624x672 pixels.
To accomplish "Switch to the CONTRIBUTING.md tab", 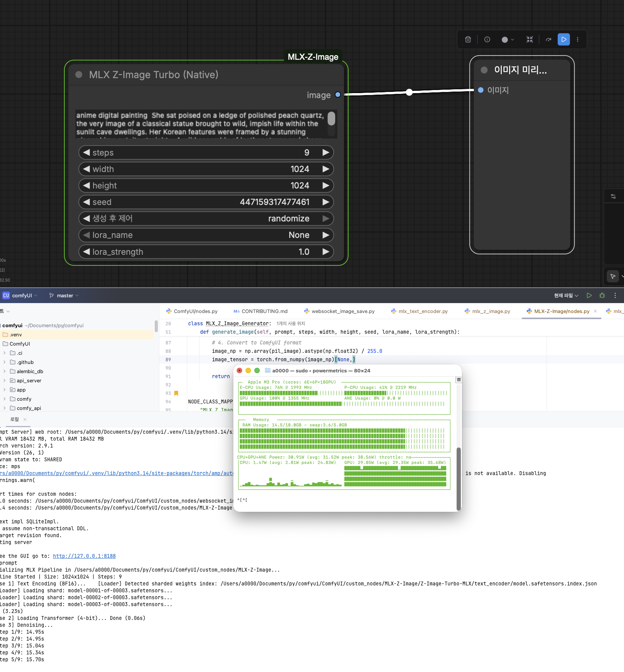I will click(x=260, y=311).
